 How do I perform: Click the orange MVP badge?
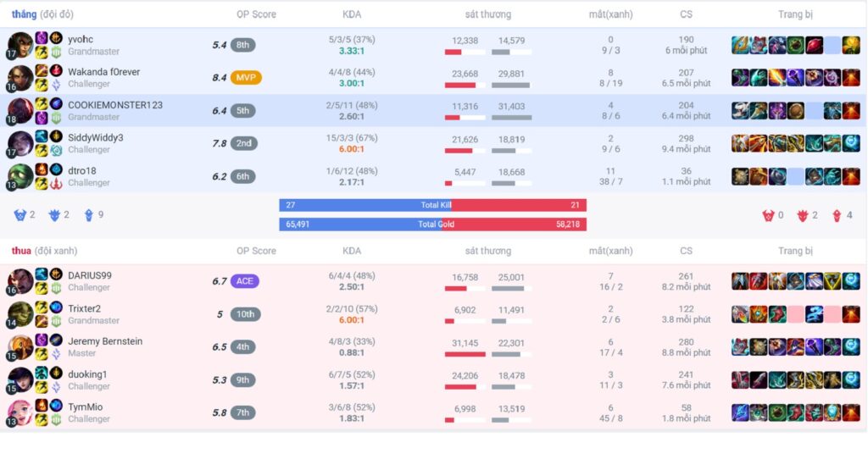point(246,78)
